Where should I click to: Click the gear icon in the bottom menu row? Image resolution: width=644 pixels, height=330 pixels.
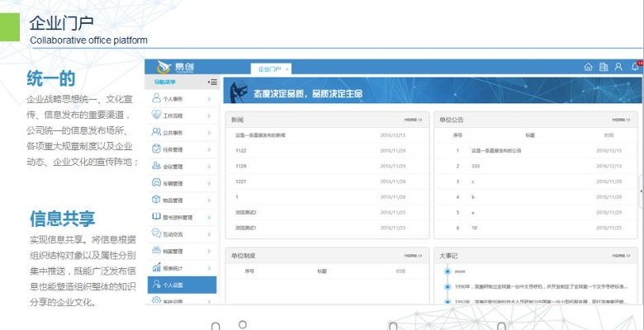point(156,300)
